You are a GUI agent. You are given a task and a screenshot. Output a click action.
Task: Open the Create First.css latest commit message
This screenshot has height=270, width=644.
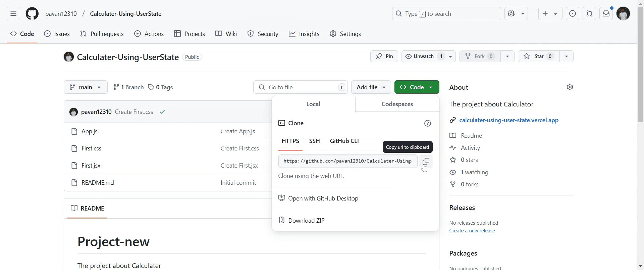coord(134,112)
